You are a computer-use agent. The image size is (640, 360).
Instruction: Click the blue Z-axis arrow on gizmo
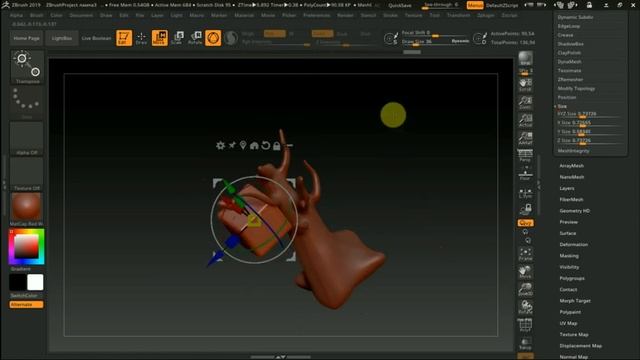click(x=215, y=258)
